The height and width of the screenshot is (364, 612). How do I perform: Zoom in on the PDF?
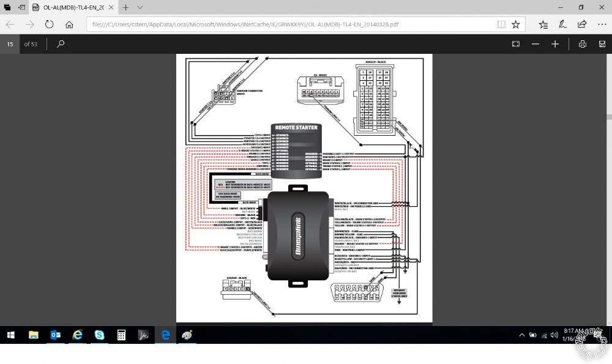[x=555, y=44]
